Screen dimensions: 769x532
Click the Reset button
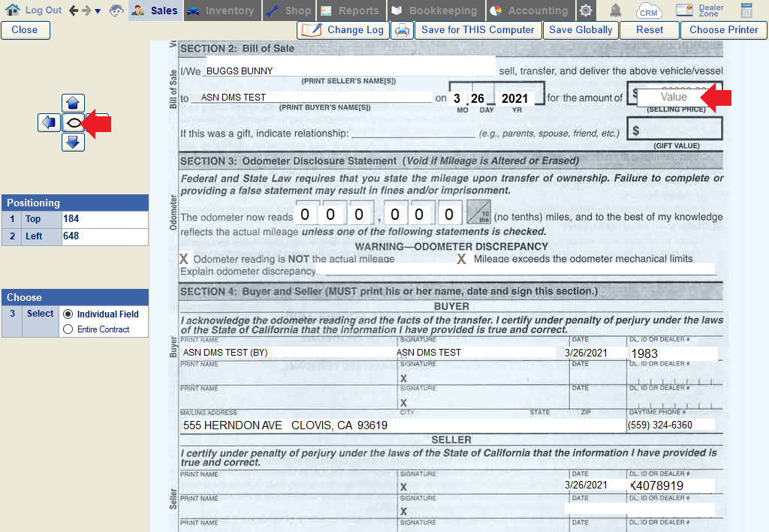click(650, 30)
